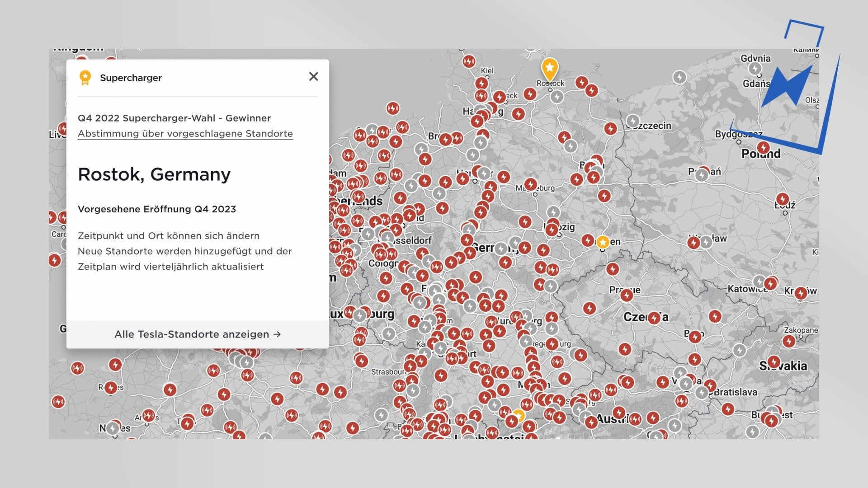Screen dimensions: 868x488
Task: Close the Supercharger info panel
Action: [x=313, y=77]
